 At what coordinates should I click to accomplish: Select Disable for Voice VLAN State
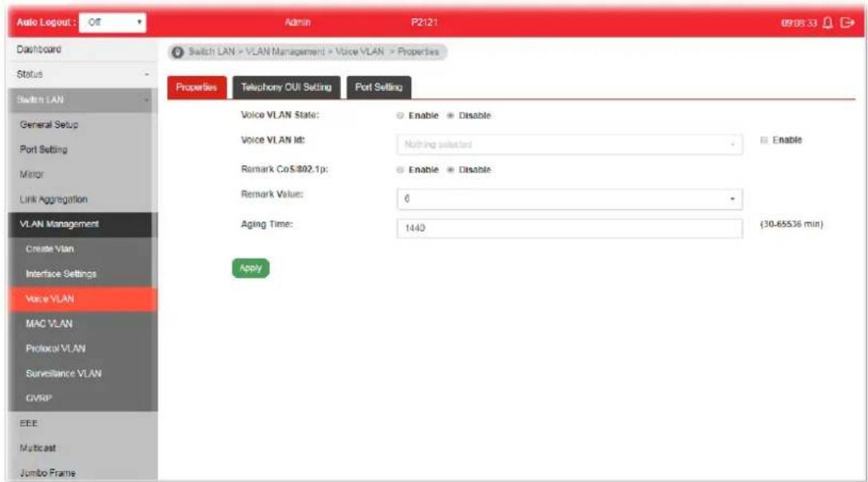[x=450, y=116]
